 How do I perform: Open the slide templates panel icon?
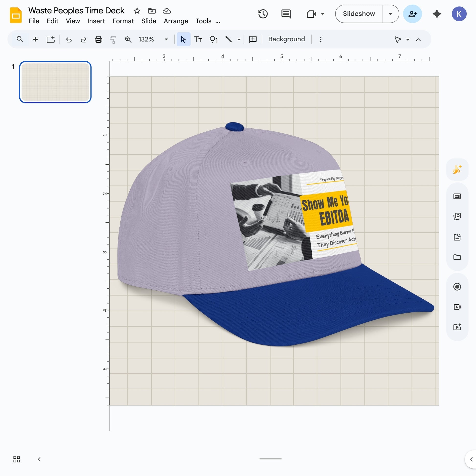(x=457, y=196)
